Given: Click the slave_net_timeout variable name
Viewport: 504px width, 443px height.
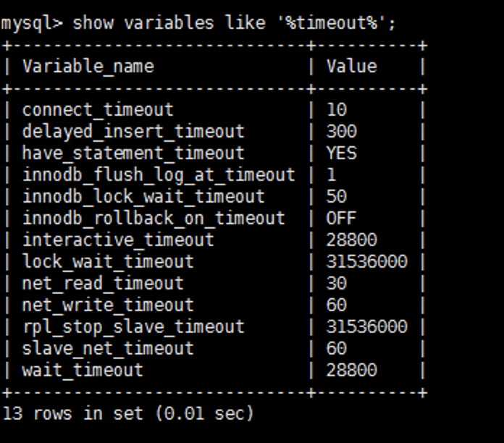Looking at the screenshot, I should click(108, 349).
